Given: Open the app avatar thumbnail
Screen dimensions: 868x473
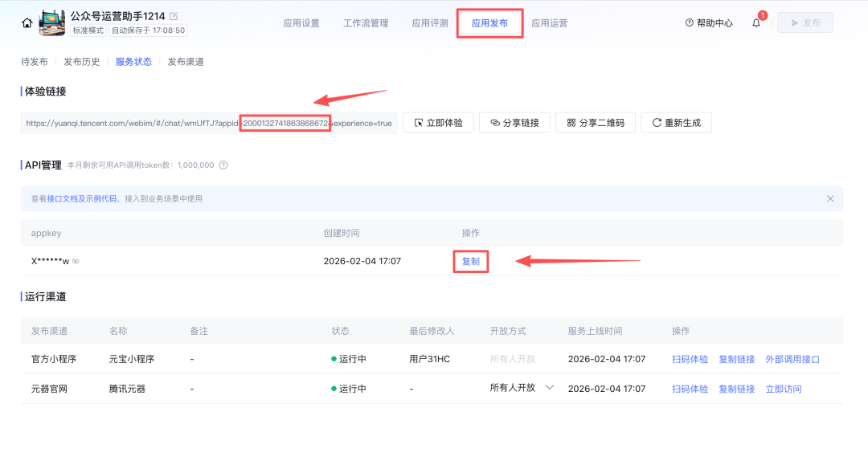Looking at the screenshot, I should (x=52, y=22).
